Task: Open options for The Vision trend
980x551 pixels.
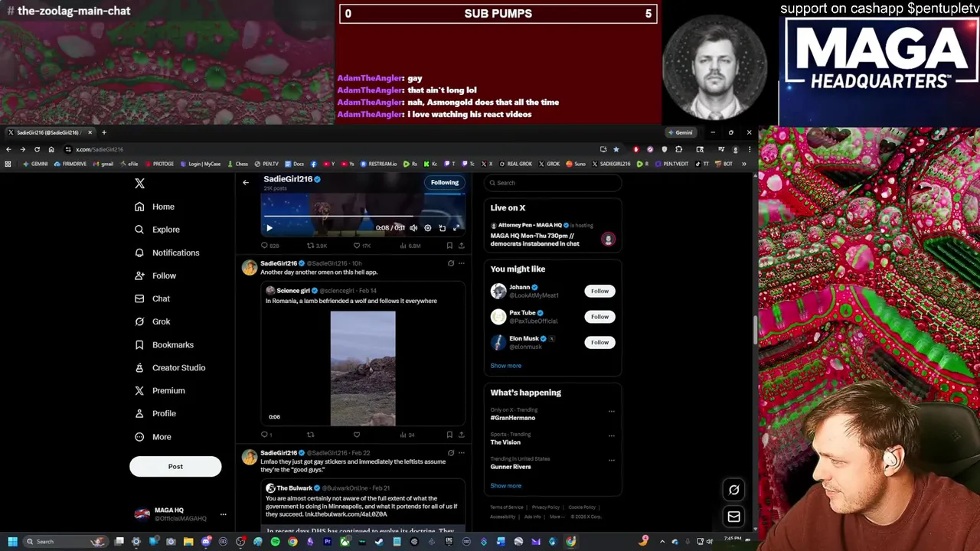Action: tap(611, 435)
